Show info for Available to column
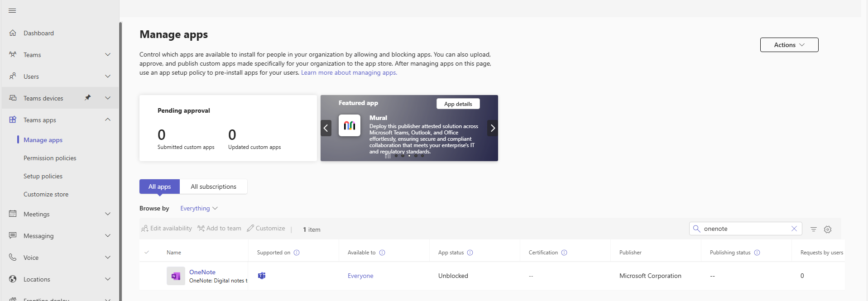Screen dimensions: 868x301 (x=382, y=253)
